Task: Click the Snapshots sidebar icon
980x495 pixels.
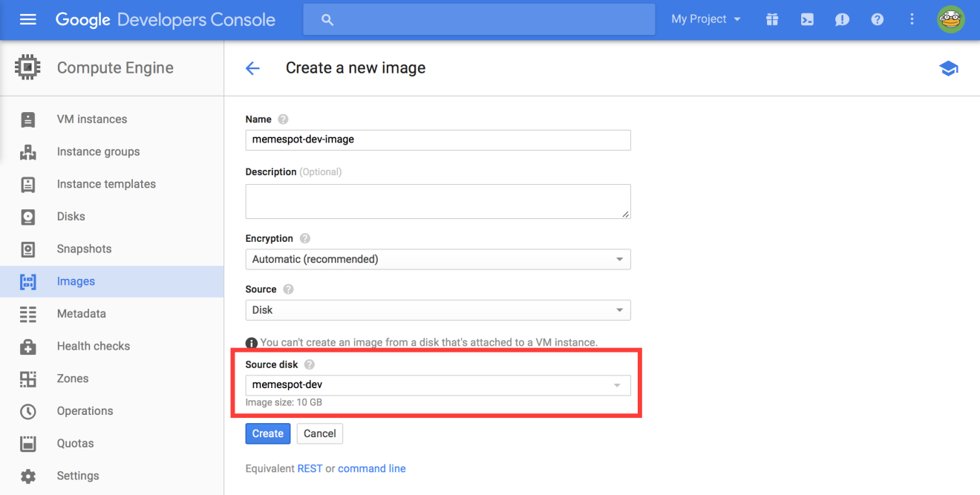Action: (x=28, y=249)
